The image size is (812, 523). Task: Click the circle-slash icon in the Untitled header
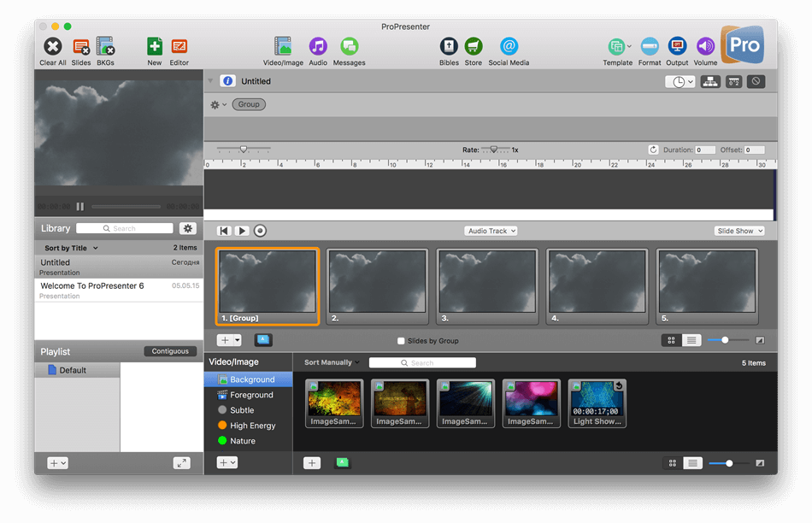[x=756, y=82]
